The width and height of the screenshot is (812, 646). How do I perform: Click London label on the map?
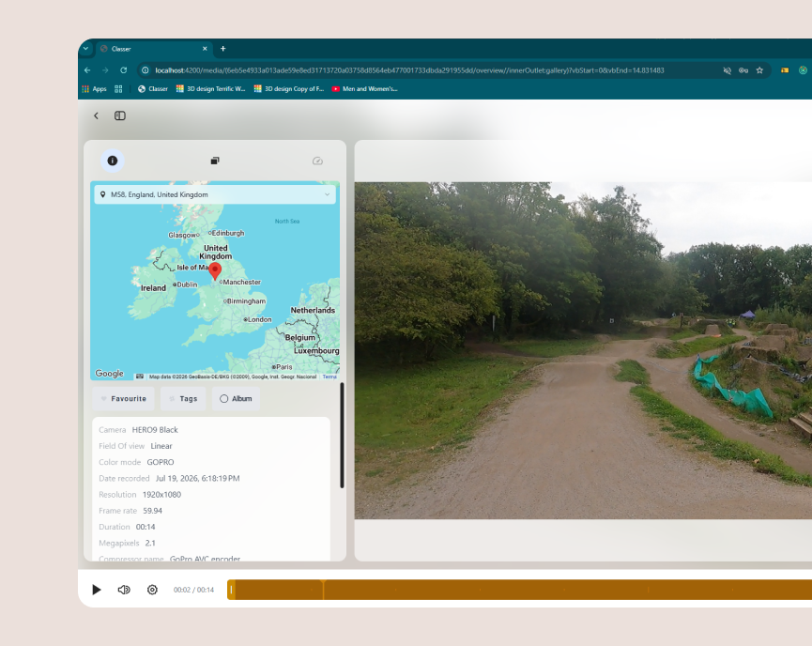(x=259, y=319)
